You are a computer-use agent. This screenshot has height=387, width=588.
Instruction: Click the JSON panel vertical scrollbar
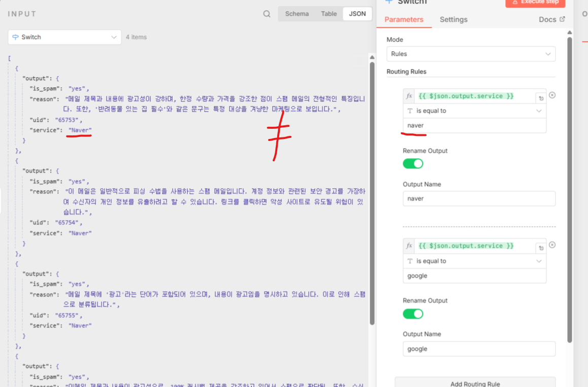point(372,193)
